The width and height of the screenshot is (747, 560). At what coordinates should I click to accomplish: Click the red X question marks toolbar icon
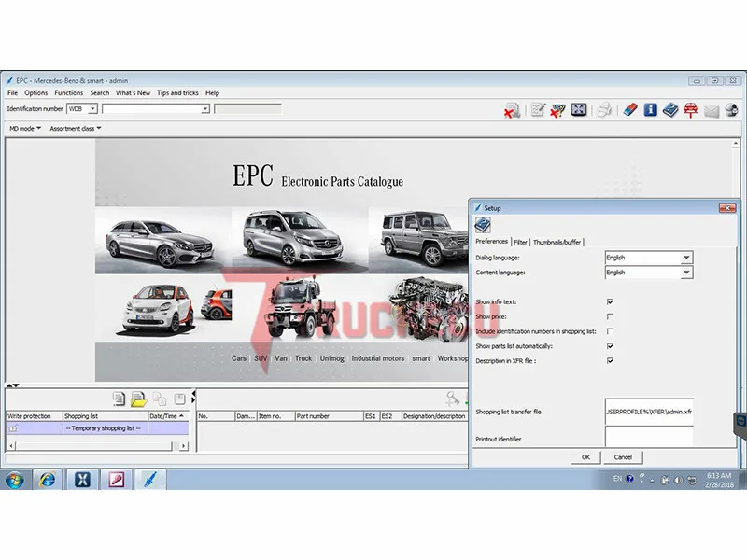tap(557, 110)
